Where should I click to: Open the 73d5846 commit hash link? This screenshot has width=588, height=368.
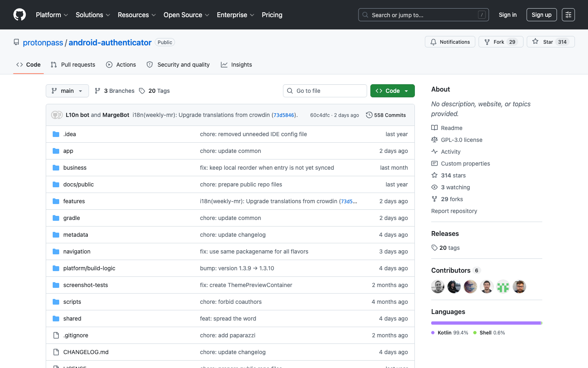[284, 115]
